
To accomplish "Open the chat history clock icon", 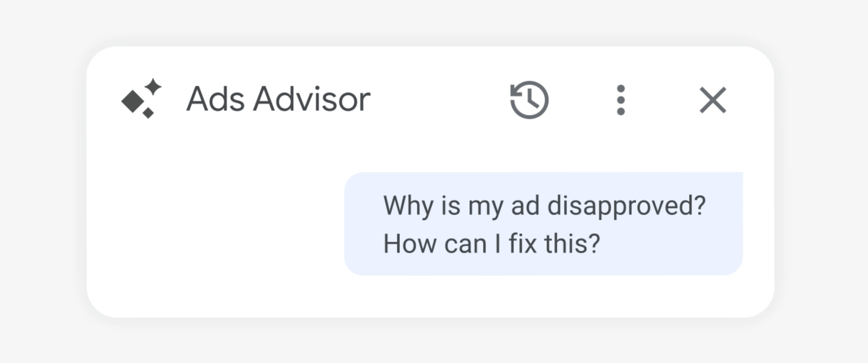I will (529, 100).
